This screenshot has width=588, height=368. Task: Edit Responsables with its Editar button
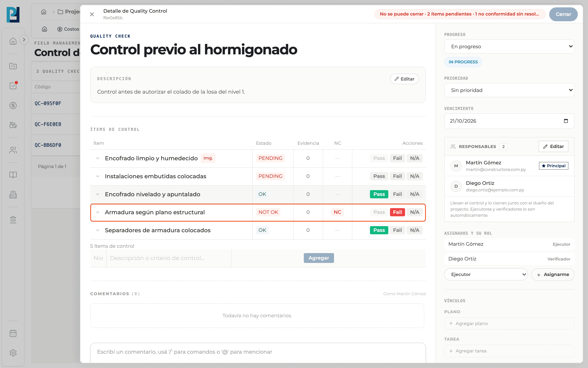coord(553,147)
